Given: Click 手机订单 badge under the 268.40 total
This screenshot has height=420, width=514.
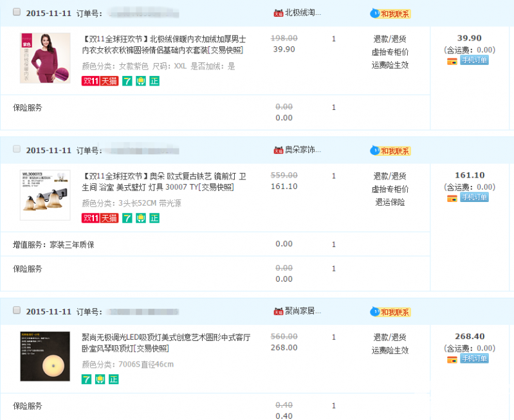Looking at the screenshot, I should (x=473, y=358).
